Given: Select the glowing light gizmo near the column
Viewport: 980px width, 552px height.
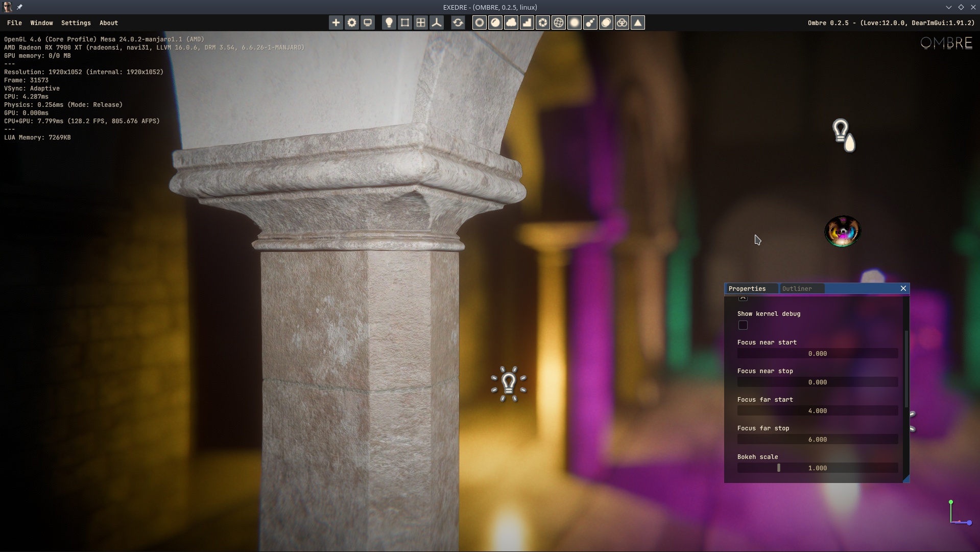Looking at the screenshot, I should tap(509, 383).
